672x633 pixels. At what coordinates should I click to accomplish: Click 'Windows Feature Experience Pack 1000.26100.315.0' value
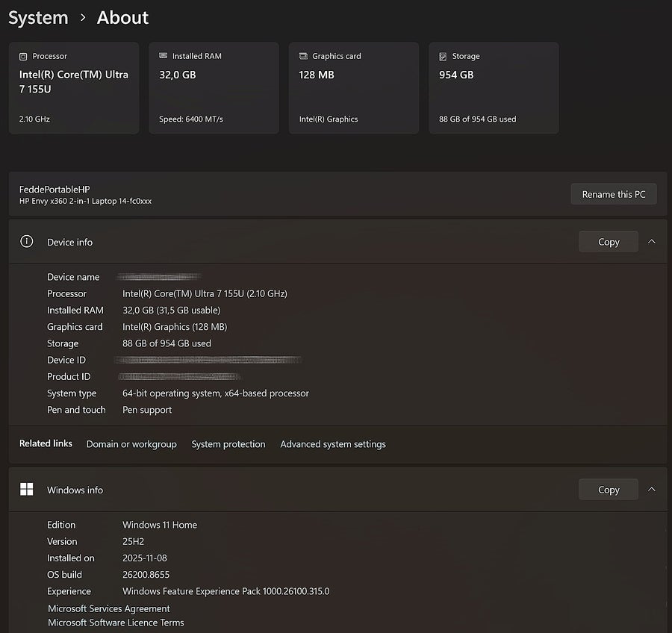(x=225, y=591)
